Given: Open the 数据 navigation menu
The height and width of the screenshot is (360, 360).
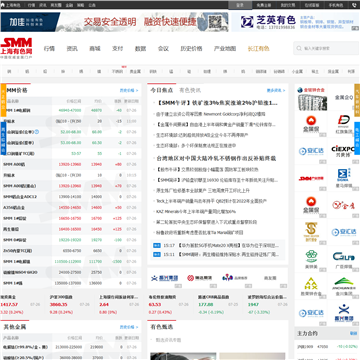Looking at the screenshot, I should 140,48.
